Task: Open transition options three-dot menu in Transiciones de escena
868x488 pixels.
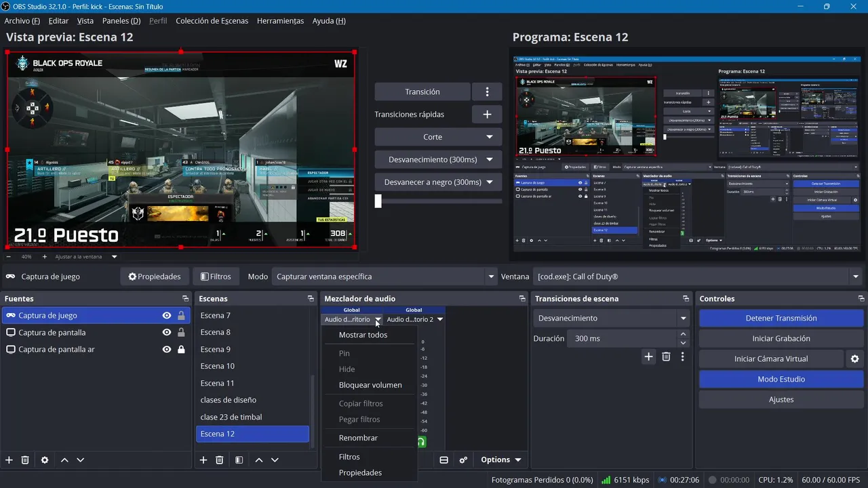Action: click(682, 357)
